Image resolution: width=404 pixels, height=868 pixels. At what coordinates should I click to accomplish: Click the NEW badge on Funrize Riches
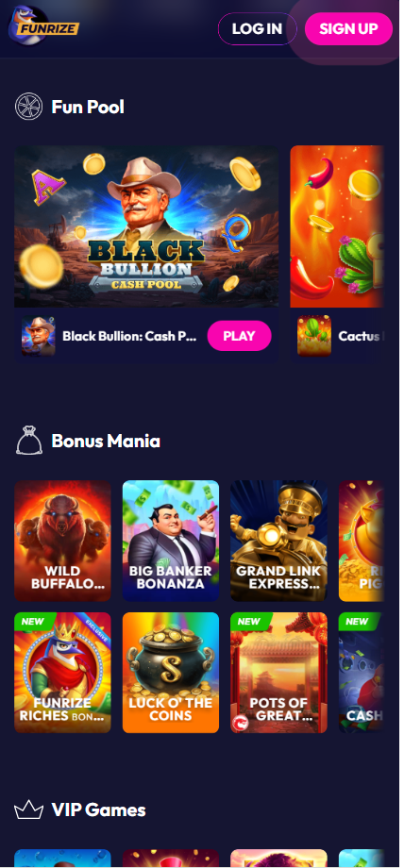33,621
